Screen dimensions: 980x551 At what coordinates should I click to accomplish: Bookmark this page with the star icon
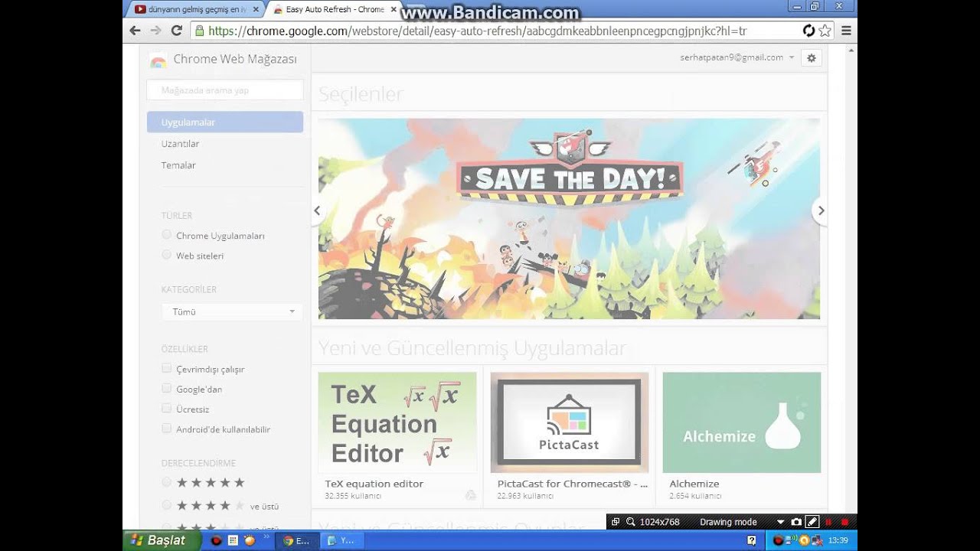click(x=825, y=31)
